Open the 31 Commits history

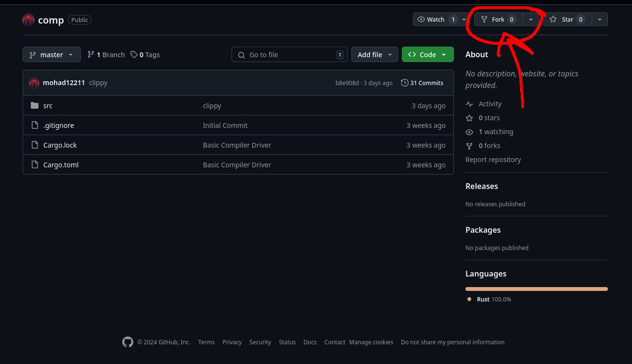[x=422, y=83]
